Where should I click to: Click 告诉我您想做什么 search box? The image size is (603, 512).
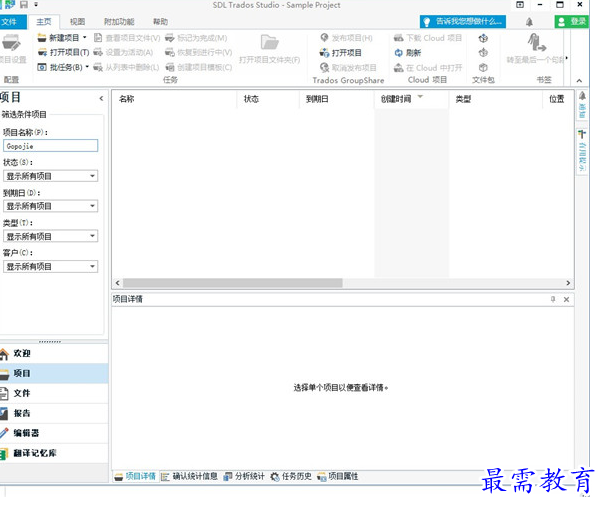pos(463,22)
